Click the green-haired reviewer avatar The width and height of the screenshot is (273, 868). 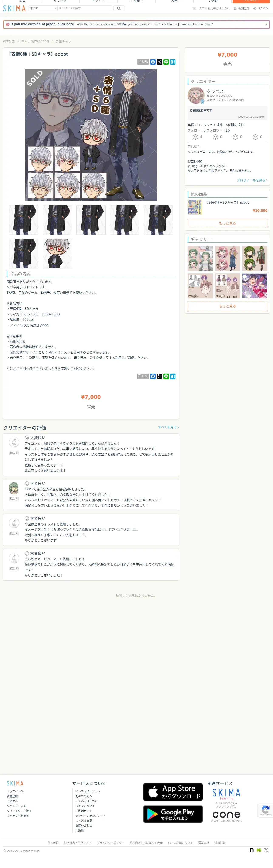14,488
